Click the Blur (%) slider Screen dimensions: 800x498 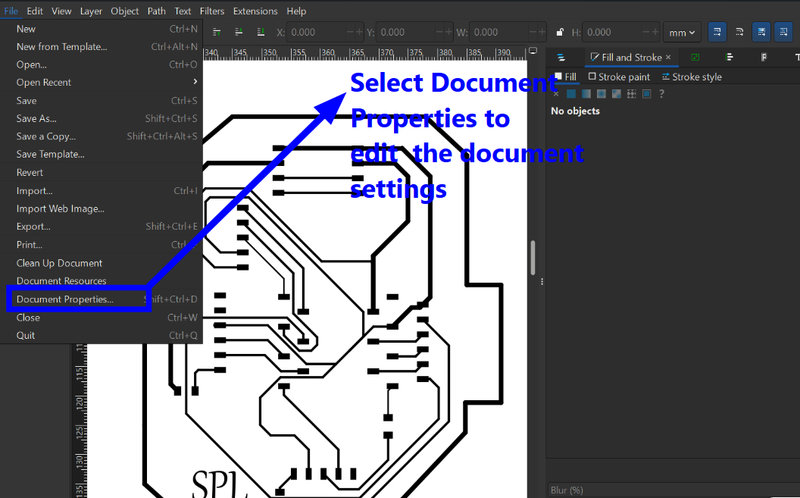pyautogui.click(x=673, y=490)
